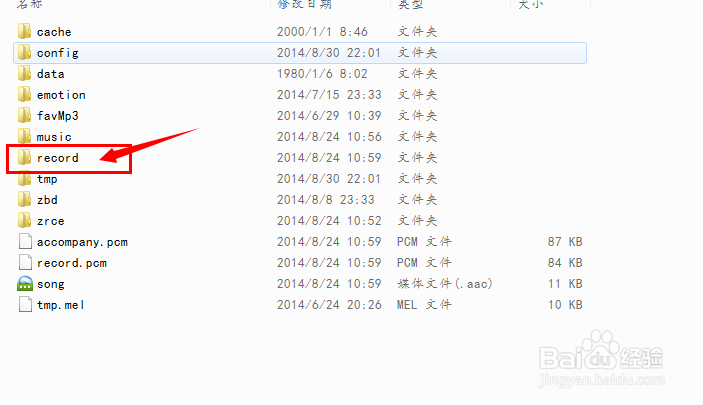Select the record folder icon
The width and height of the screenshot is (703, 405).
click(25, 158)
